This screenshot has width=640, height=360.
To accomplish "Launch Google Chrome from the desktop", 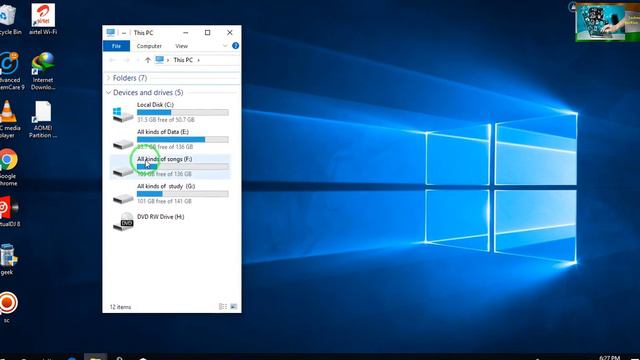I will pos(9,167).
